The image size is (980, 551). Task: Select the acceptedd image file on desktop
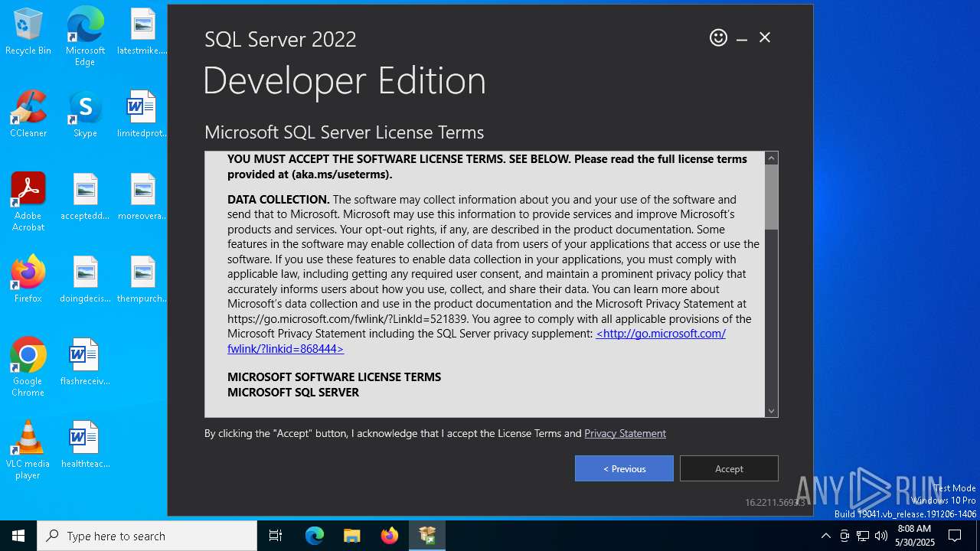[x=85, y=197]
